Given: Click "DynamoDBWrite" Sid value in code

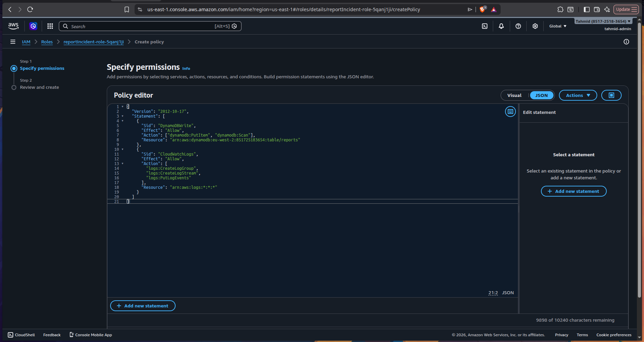Looking at the screenshot, I should [176, 126].
